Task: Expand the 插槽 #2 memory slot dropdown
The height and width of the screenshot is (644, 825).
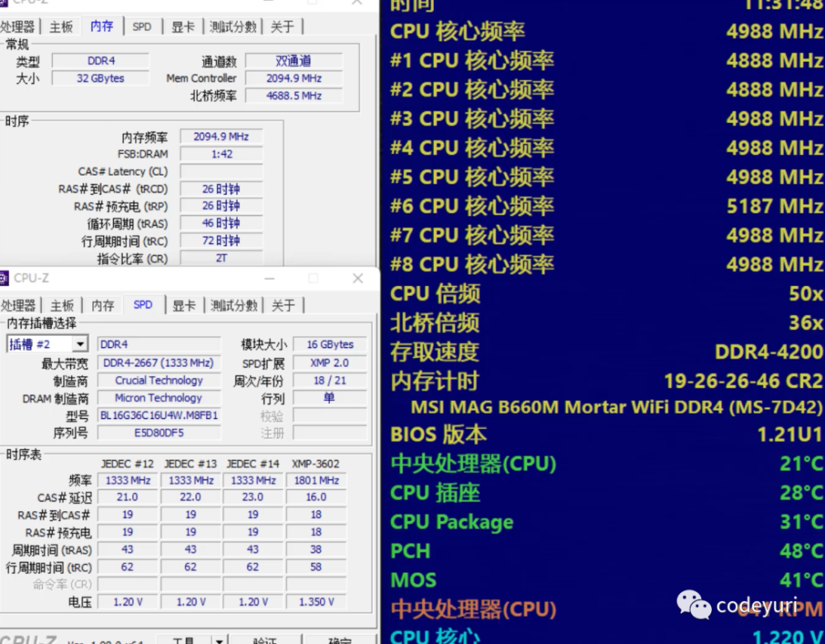Action: tap(80, 345)
